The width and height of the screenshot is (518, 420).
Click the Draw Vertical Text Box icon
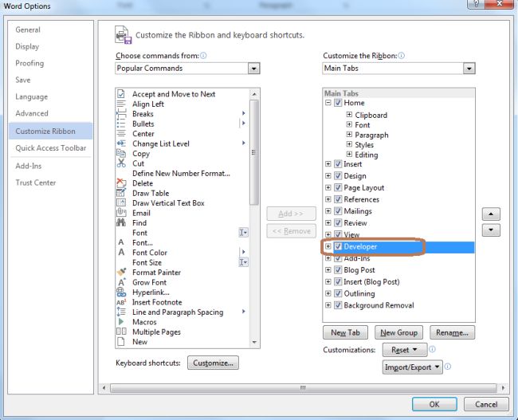pyautogui.click(x=121, y=203)
